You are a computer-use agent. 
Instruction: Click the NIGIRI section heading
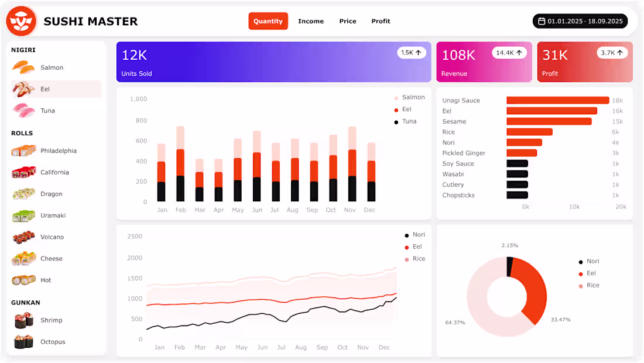tap(23, 50)
